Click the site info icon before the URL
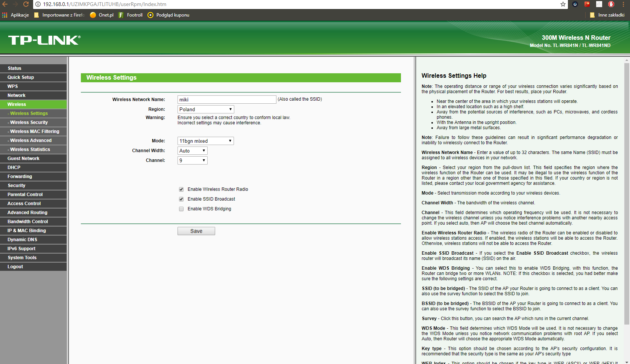This screenshot has height=364, width=630. pos(38,4)
